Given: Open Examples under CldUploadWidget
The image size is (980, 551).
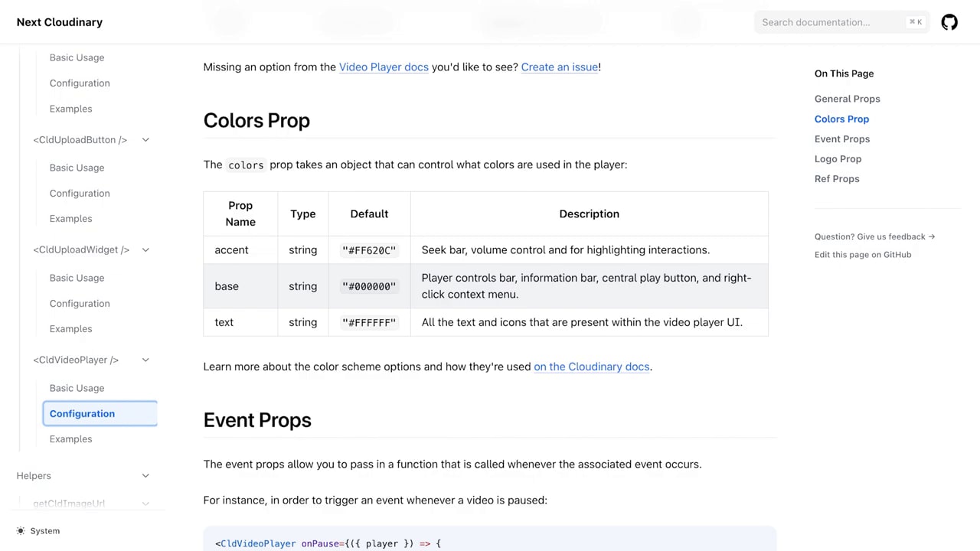Looking at the screenshot, I should pos(70,329).
